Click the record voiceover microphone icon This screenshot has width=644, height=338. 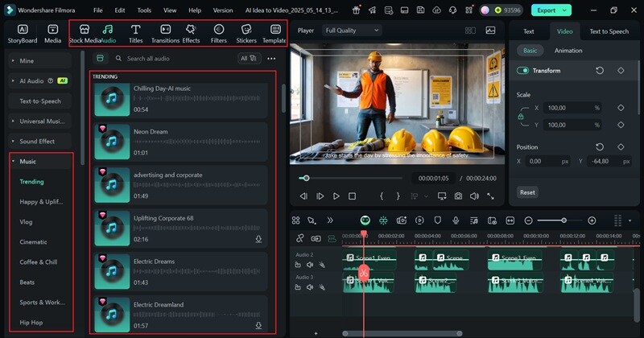pyautogui.click(x=456, y=221)
